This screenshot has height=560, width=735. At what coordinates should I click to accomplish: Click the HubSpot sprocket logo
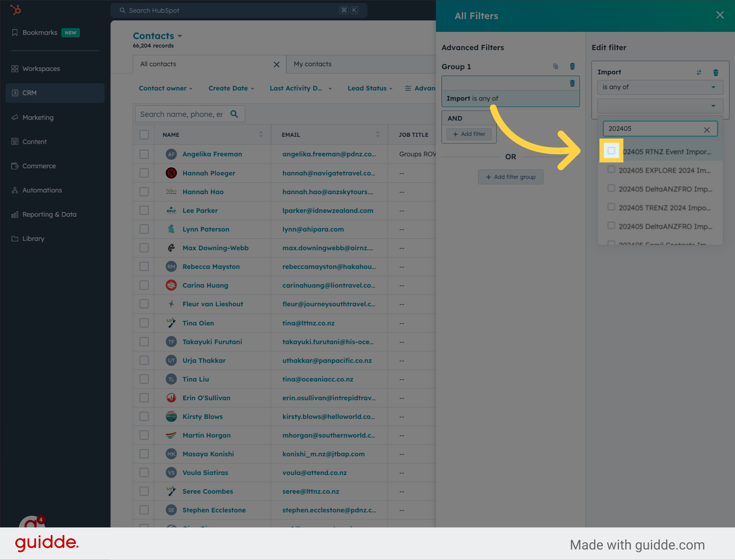16,9
